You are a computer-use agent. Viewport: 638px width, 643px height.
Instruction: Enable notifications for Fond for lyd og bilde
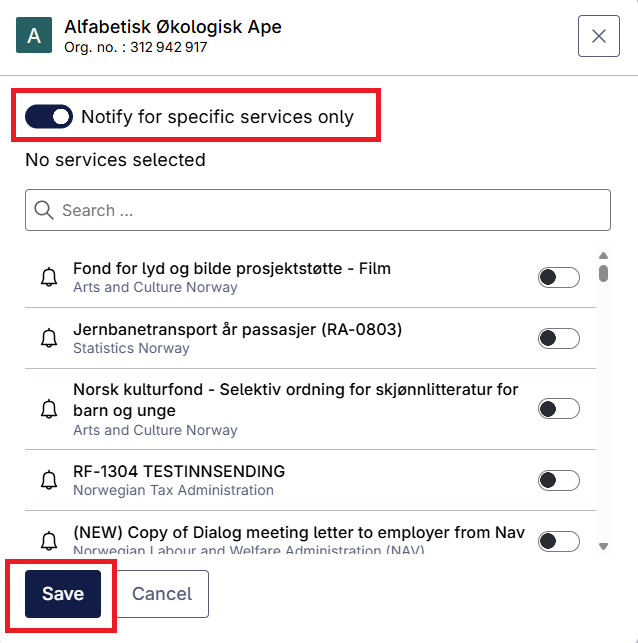click(x=559, y=277)
